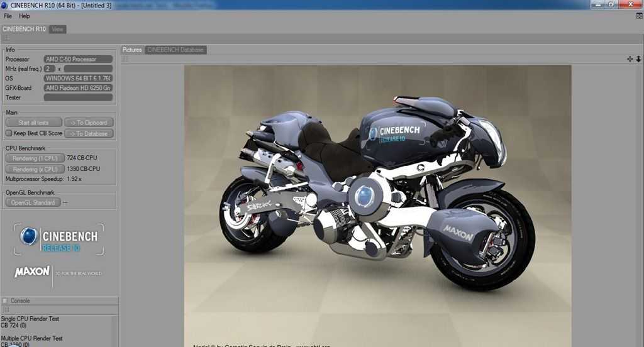This screenshot has width=644, height=347.
Task: Switch to the Pictures tab
Action: click(132, 50)
